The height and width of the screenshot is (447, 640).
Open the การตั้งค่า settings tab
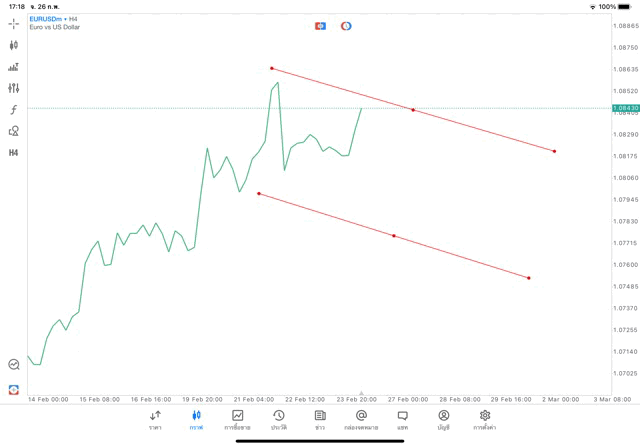click(485, 419)
